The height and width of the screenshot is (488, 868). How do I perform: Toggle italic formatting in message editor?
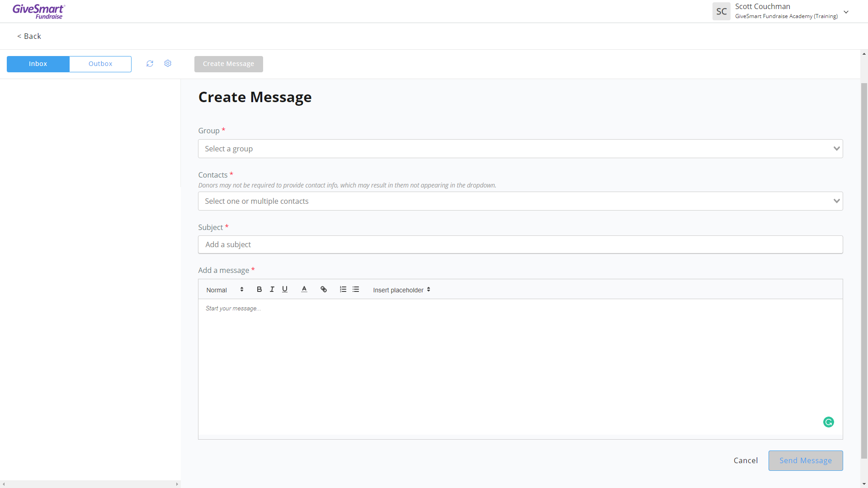(272, 289)
